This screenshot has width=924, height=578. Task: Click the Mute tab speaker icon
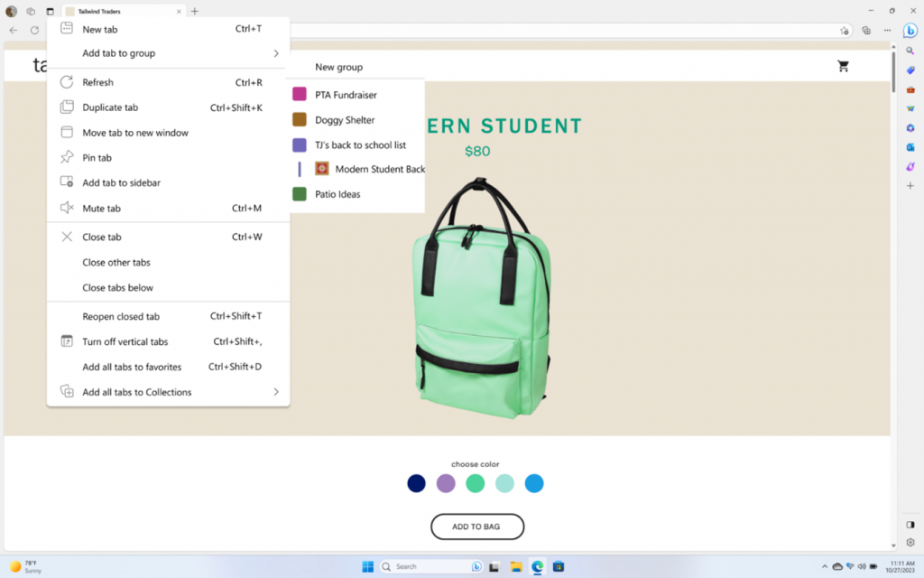pos(67,209)
